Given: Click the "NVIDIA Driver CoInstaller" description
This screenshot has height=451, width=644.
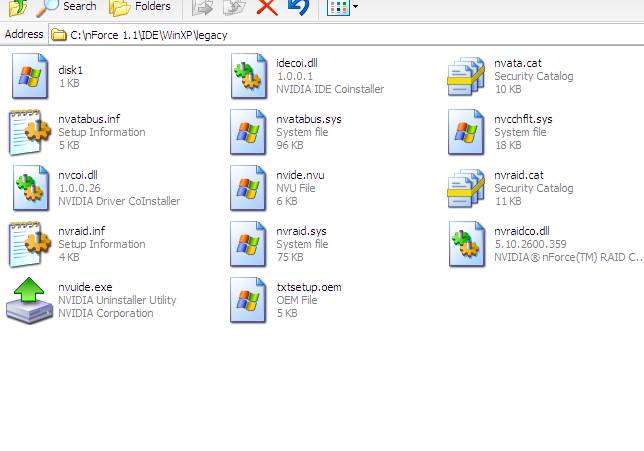Looking at the screenshot, I should click(x=119, y=201).
